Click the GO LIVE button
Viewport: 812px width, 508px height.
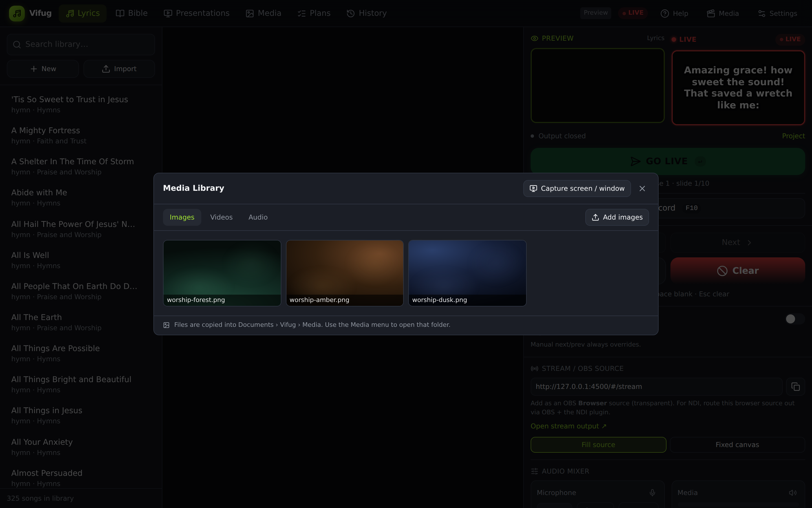(x=668, y=161)
